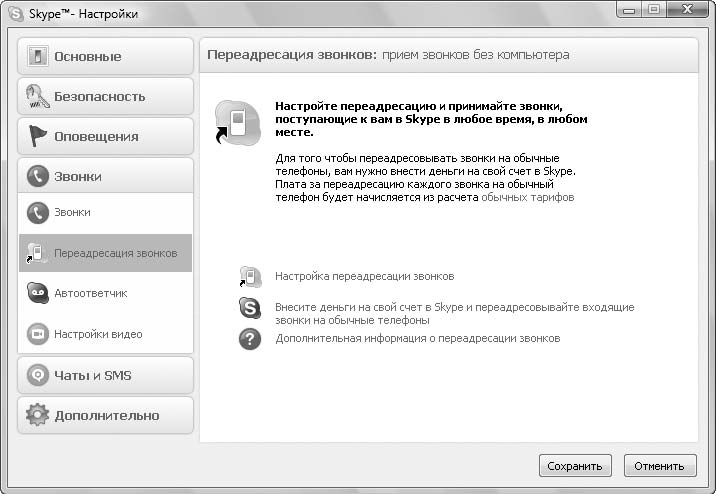Click the Переадресация звонков sidebar icon

[37, 253]
